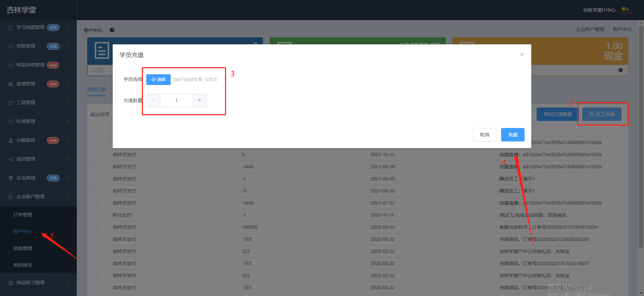Check the 积分支付 row dated 2020-11-11

click(x=97, y=215)
